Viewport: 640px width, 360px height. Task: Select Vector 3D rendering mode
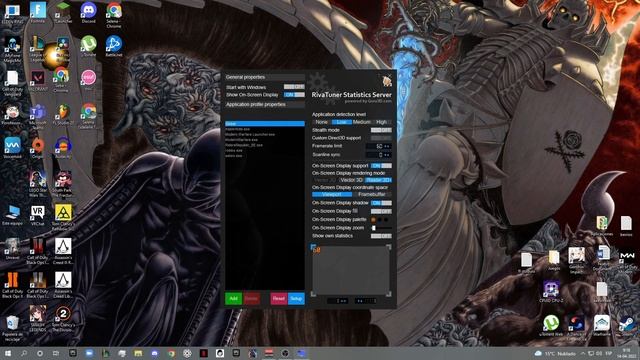[351, 180]
